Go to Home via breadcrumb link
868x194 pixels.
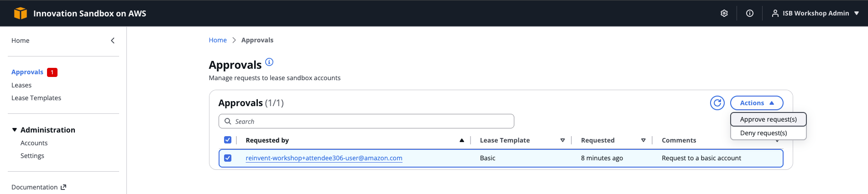(x=218, y=40)
